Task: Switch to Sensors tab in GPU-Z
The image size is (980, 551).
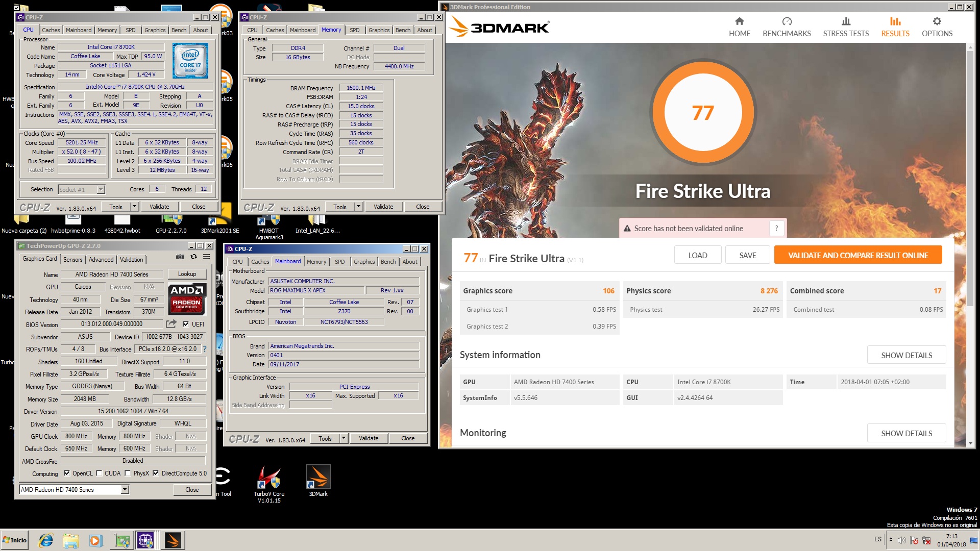Action: click(72, 260)
